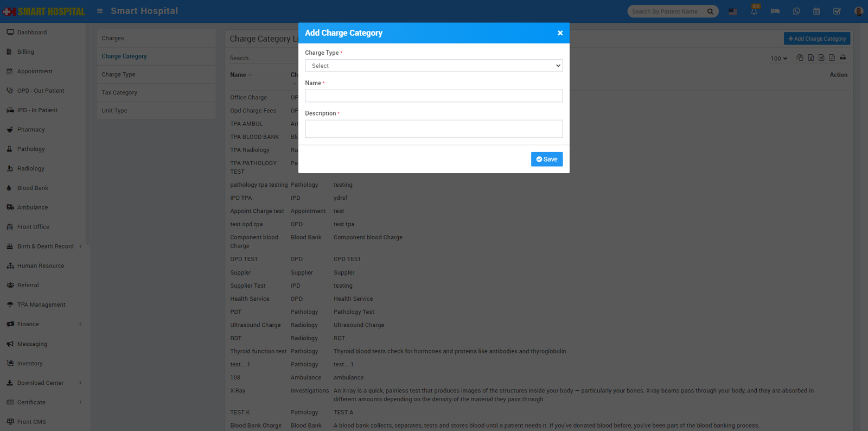Click the bed status icon
The width and height of the screenshot is (868, 431).
[x=775, y=11]
